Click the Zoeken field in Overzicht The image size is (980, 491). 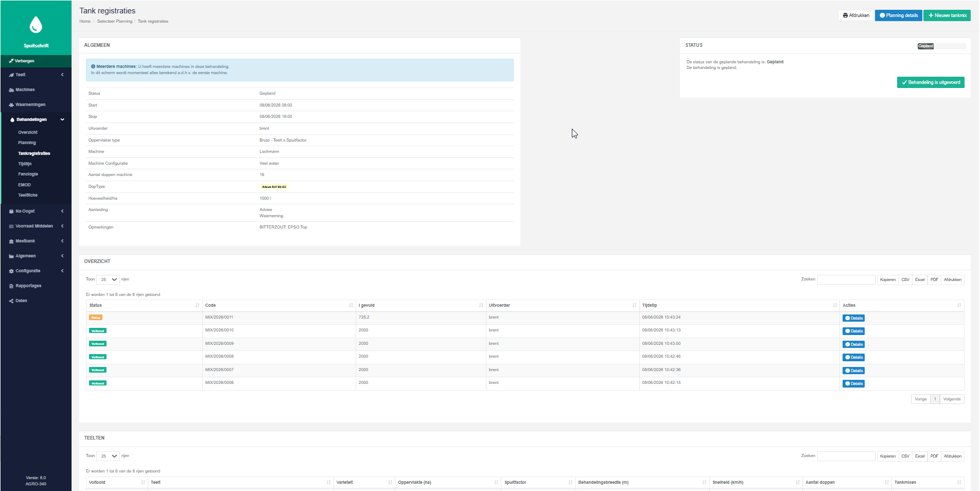[846, 280]
